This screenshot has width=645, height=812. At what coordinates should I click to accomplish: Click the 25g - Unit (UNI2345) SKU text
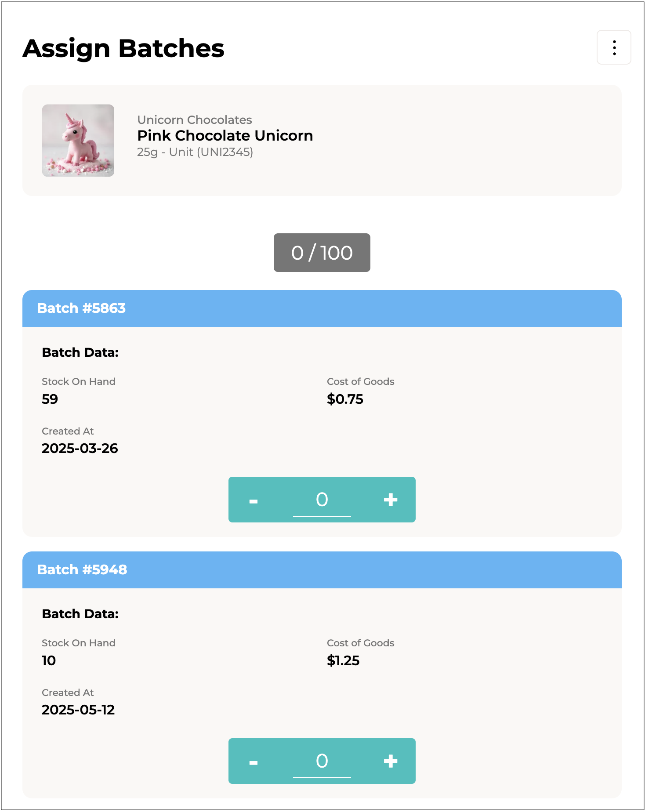(195, 152)
